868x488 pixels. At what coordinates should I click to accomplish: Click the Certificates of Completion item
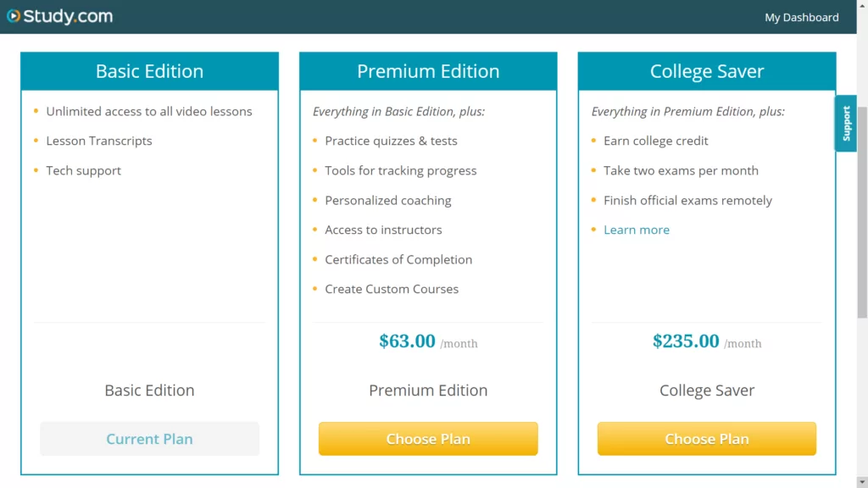coord(398,259)
